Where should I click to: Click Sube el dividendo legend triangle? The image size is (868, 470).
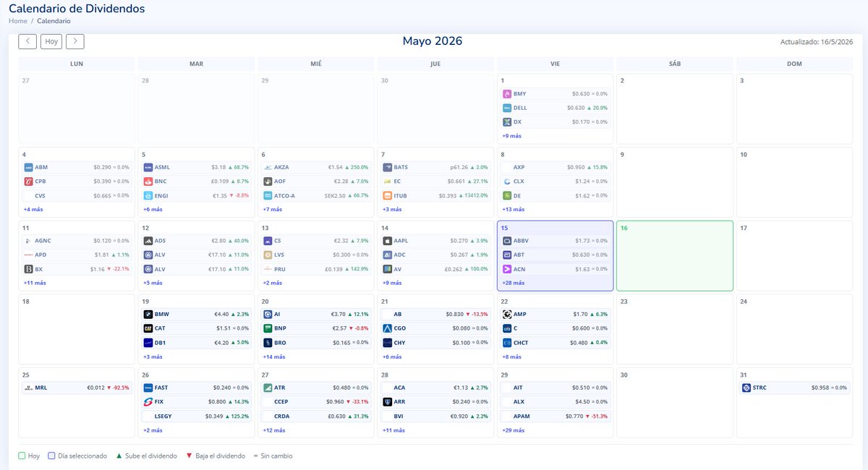coord(119,456)
